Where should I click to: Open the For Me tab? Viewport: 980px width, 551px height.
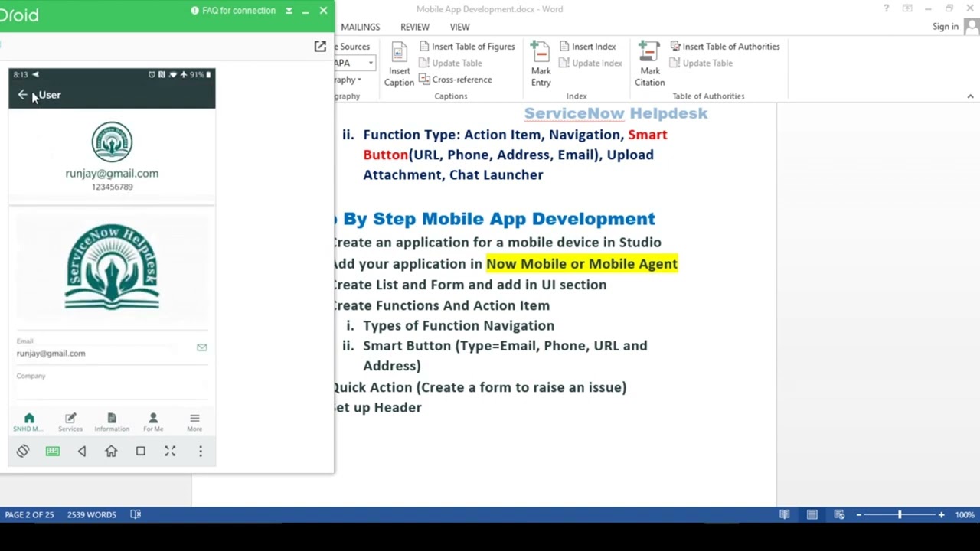point(153,422)
